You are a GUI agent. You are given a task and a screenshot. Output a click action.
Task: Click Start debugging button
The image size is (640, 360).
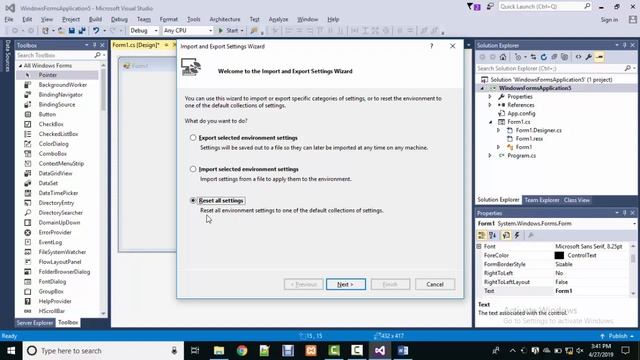coord(229,31)
